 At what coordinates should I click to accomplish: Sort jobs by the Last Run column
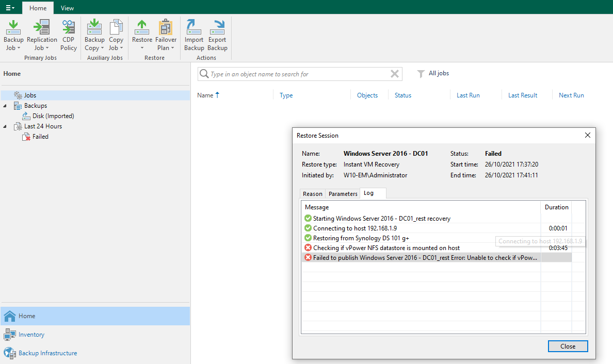point(468,95)
